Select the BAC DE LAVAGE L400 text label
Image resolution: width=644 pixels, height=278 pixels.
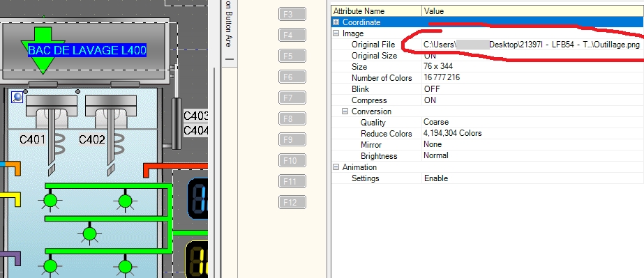point(87,50)
